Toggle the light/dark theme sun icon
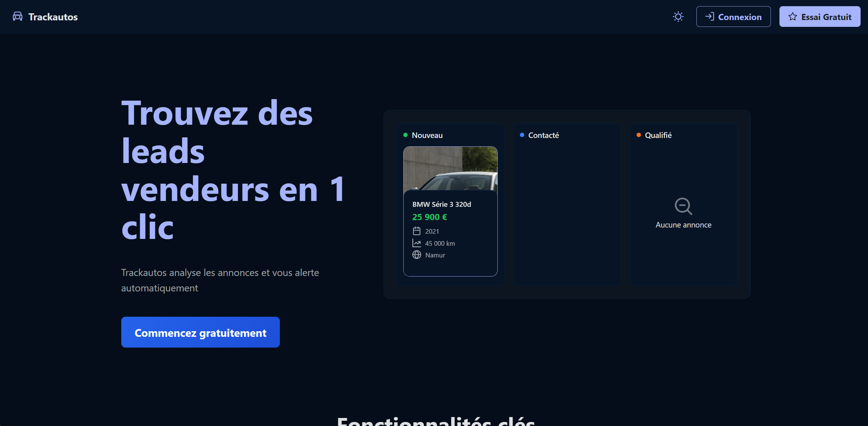 678,16
